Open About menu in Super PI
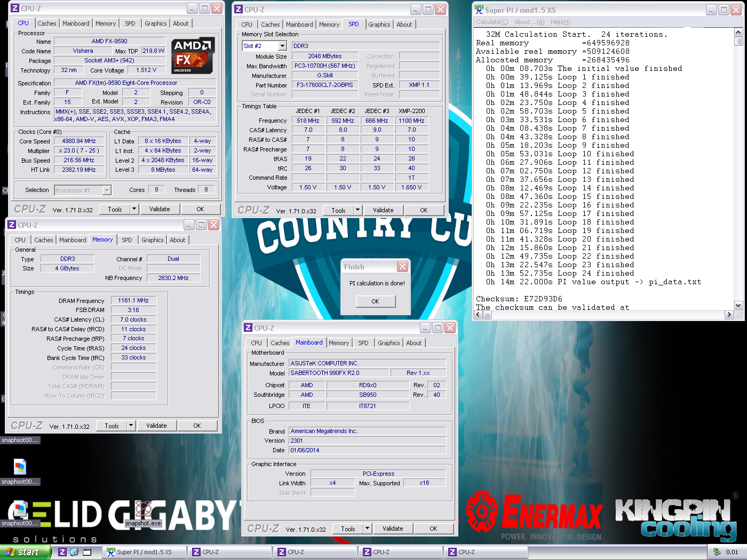This screenshot has width=747, height=560. point(529,22)
